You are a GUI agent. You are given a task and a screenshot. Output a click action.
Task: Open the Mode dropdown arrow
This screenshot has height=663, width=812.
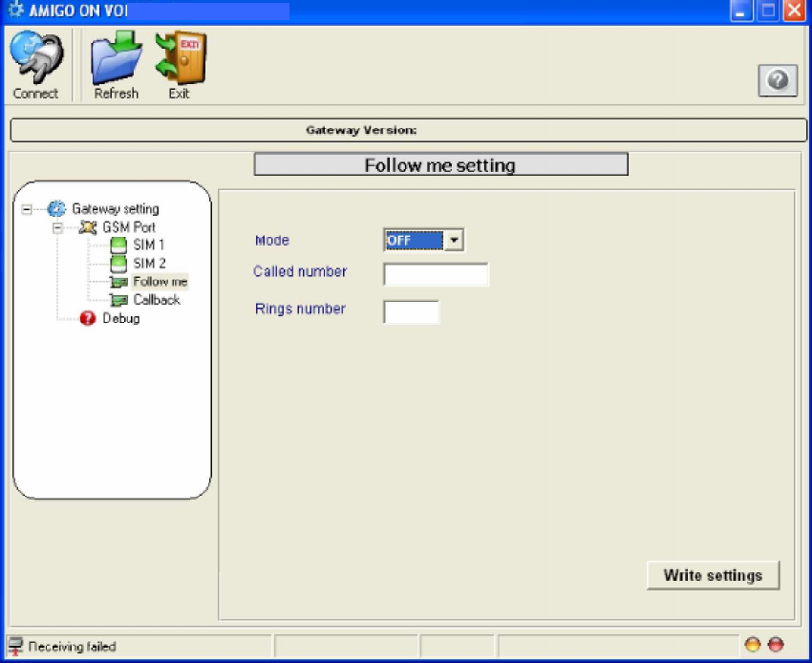[x=454, y=240]
